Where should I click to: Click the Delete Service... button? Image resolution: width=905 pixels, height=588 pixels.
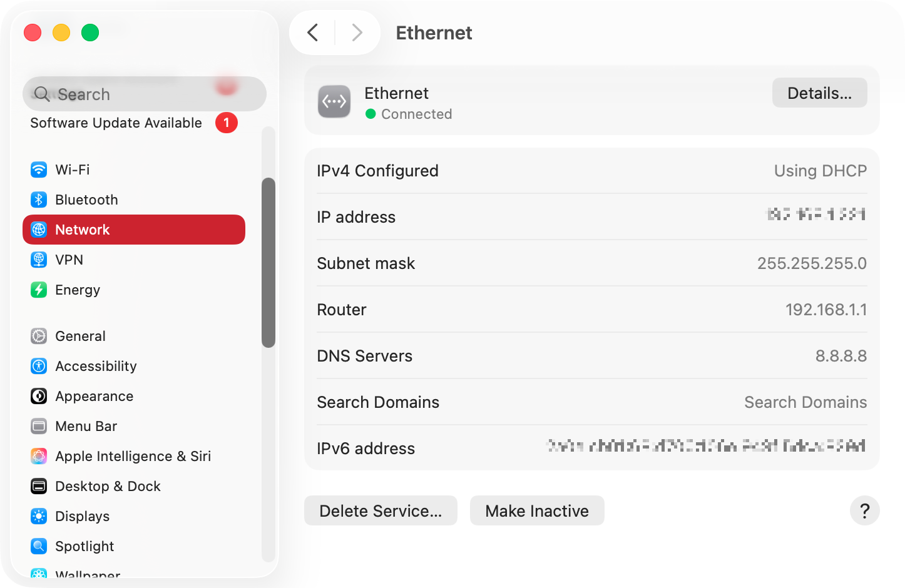click(x=381, y=510)
